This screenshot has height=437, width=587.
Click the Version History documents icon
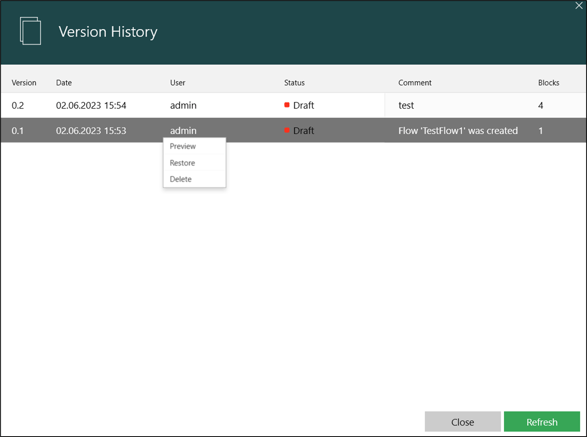click(30, 31)
